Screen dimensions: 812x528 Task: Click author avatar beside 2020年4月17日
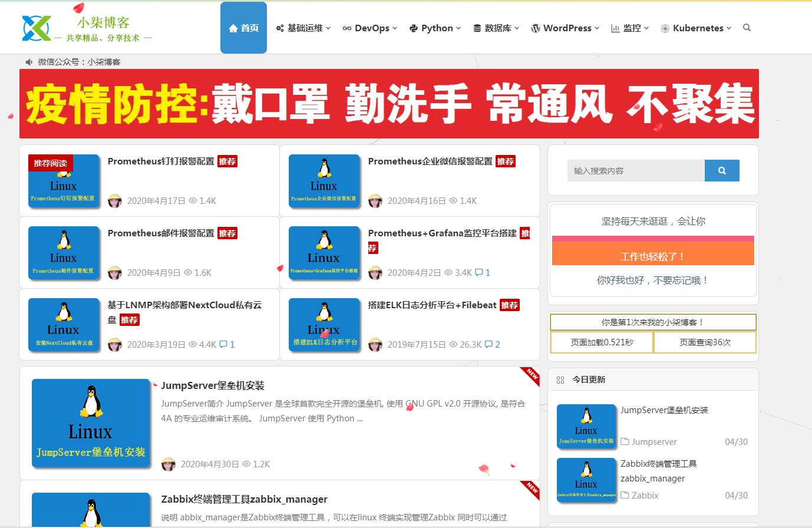115,201
